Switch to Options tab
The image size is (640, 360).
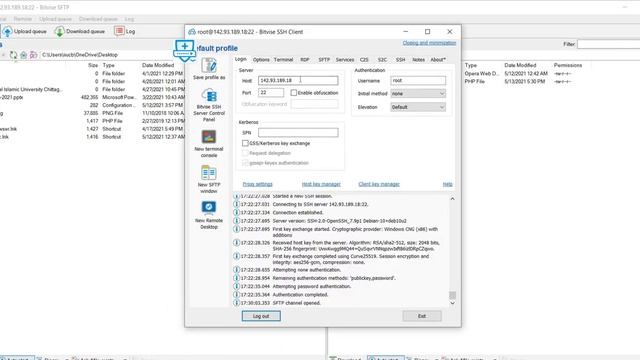point(261,60)
